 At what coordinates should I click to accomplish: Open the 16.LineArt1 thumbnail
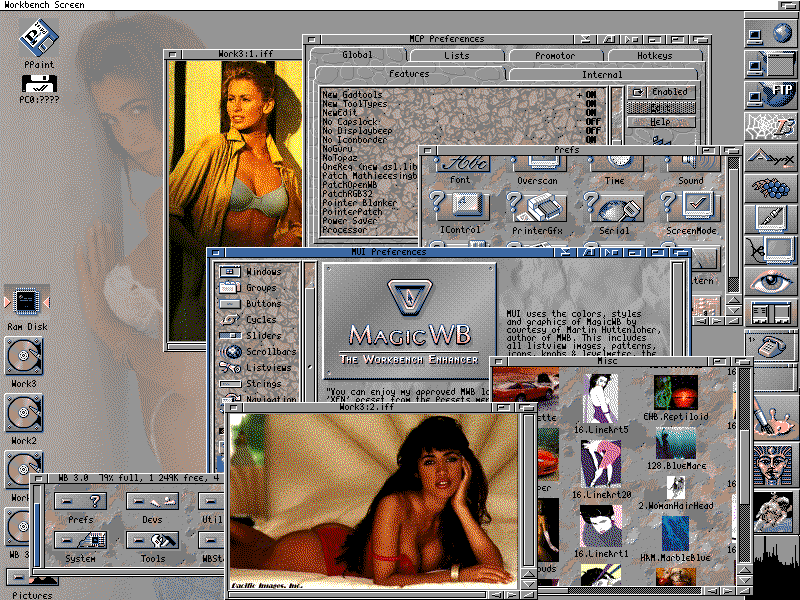(601, 526)
